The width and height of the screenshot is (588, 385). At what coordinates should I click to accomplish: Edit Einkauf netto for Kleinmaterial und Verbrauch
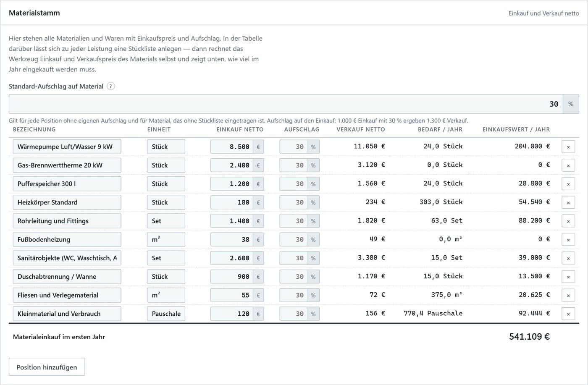[232, 314]
